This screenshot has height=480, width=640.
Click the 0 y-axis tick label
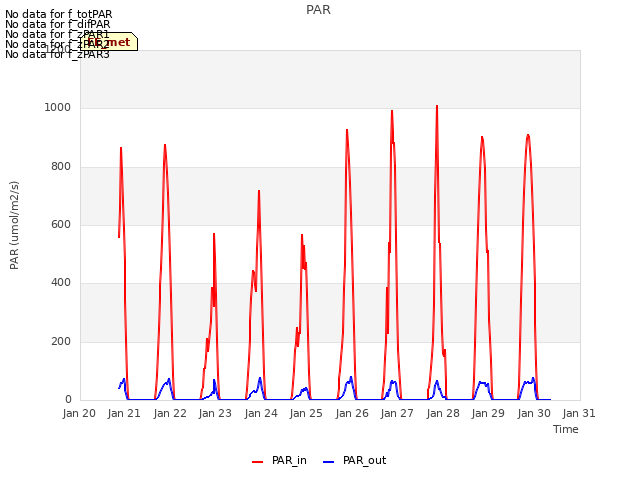(68, 400)
